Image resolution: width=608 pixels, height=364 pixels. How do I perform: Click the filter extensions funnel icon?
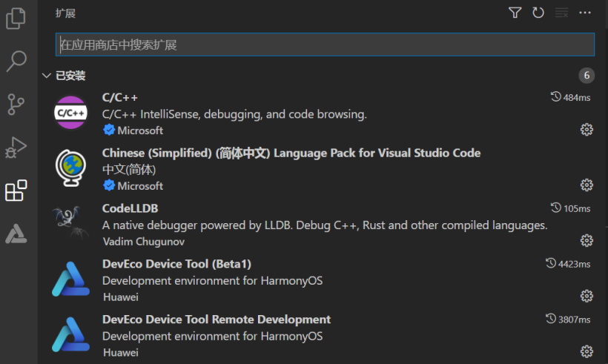[515, 13]
